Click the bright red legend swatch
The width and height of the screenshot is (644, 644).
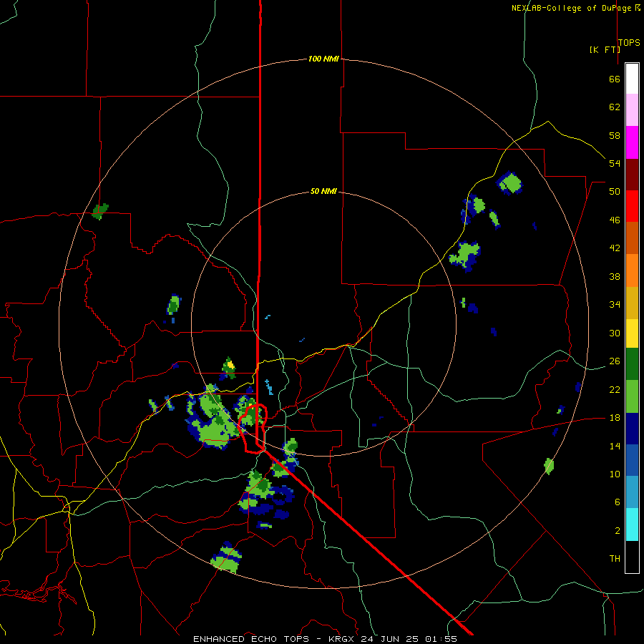pyautogui.click(x=632, y=206)
